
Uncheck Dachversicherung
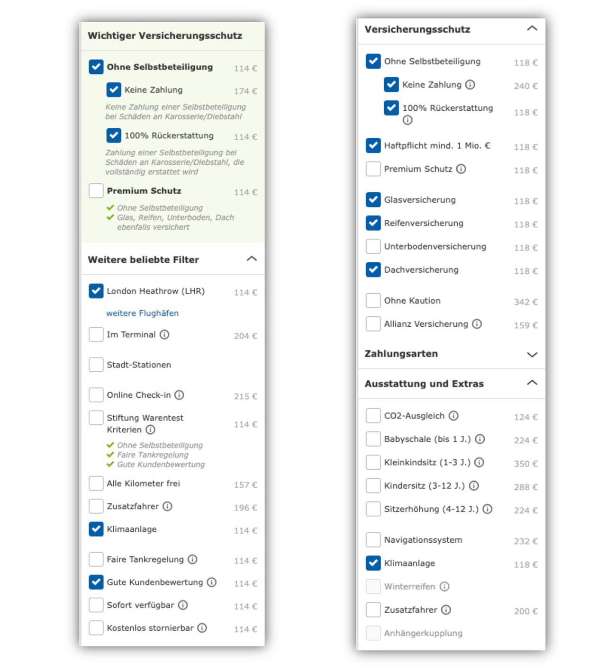(373, 269)
